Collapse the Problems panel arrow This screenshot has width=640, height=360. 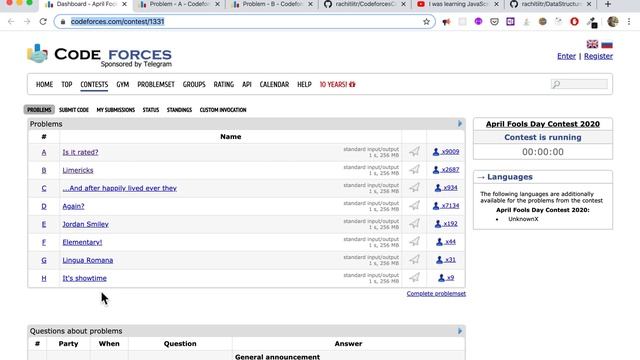click(x=460, y=124)
